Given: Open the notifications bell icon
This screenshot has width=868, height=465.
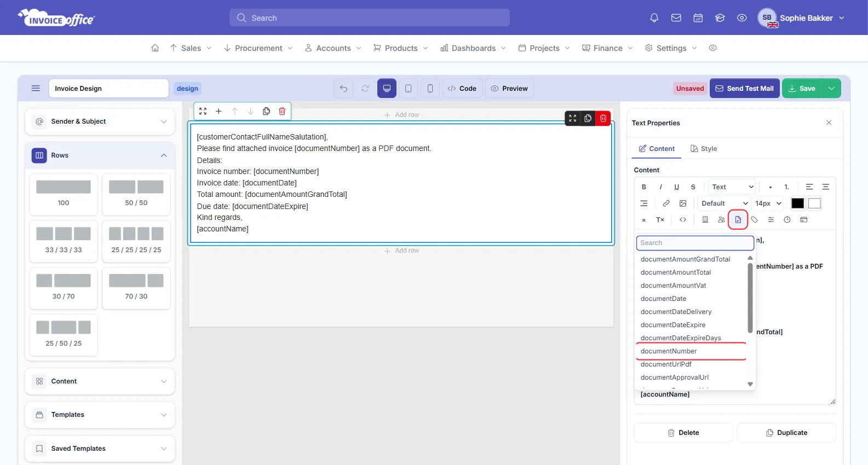Looking at the screenshot, I should click(x=654, y=18).
